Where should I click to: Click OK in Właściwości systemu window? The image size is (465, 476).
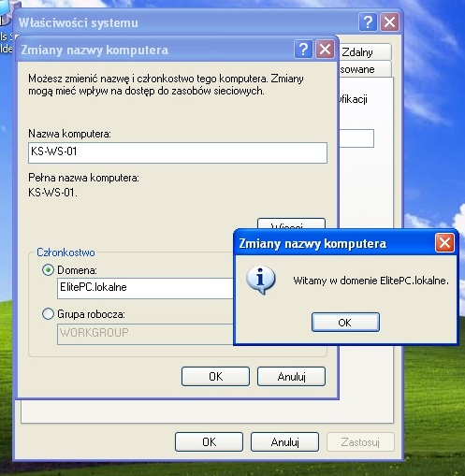click(209, 441)
